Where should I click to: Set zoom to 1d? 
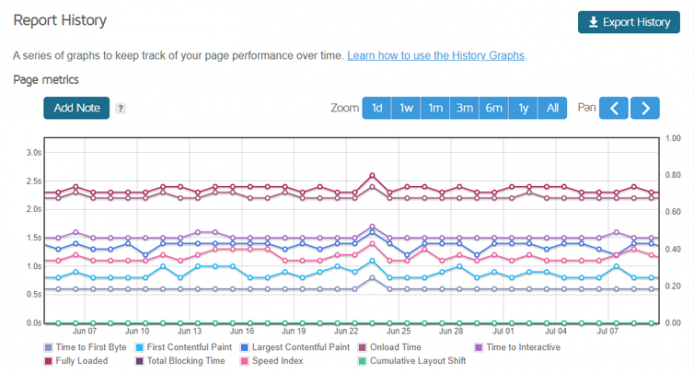377,108
